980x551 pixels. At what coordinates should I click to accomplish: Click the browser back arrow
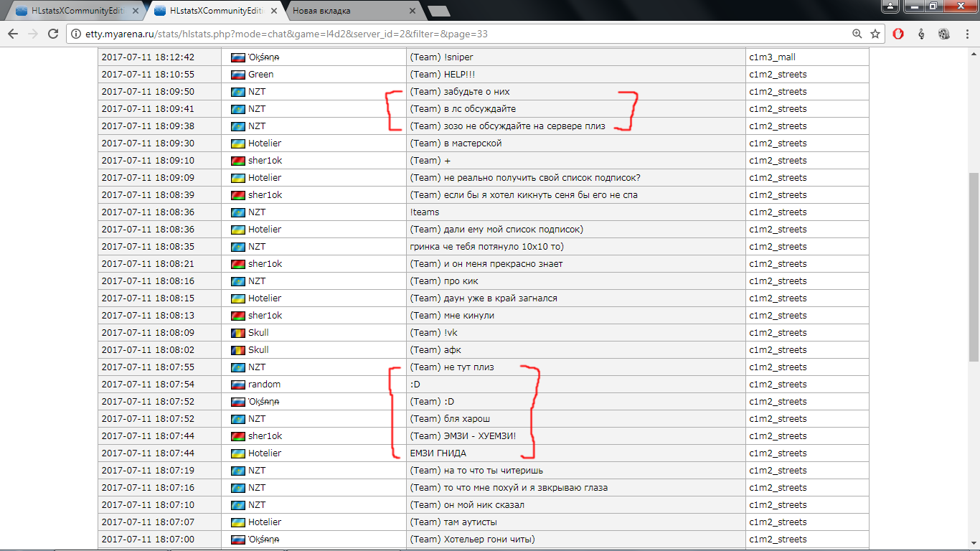pyautogui.click(x=13, y=34)
